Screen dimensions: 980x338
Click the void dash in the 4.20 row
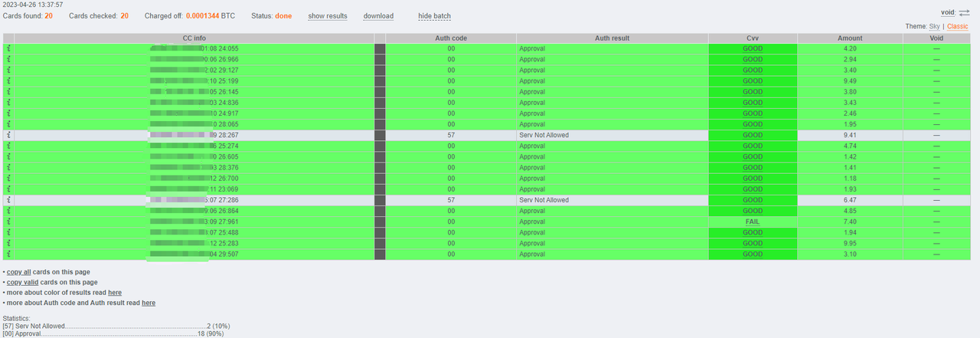[936, 48]
